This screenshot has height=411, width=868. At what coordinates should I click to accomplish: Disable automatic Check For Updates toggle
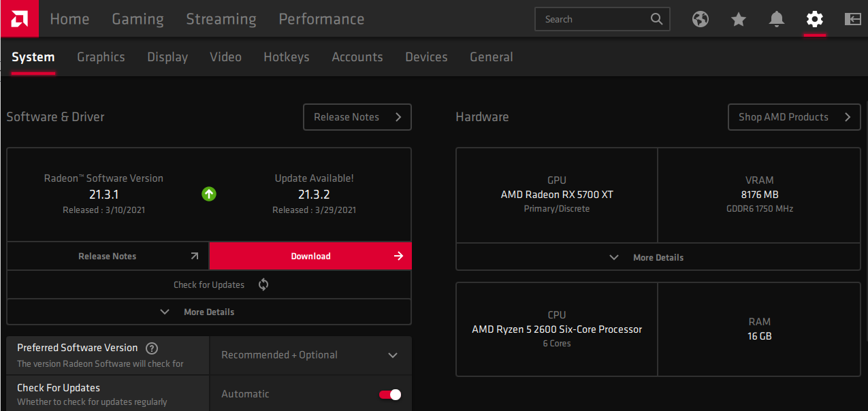389,394
